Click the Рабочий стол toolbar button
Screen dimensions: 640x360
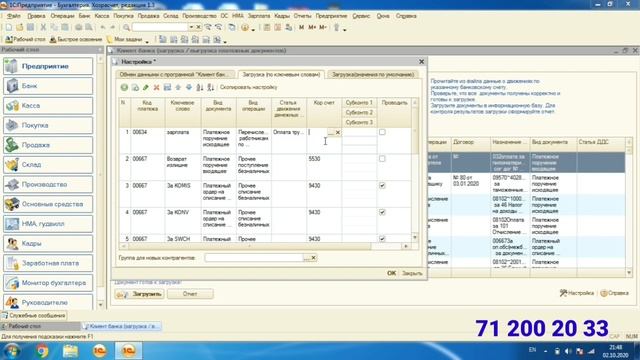pos(25,40)
